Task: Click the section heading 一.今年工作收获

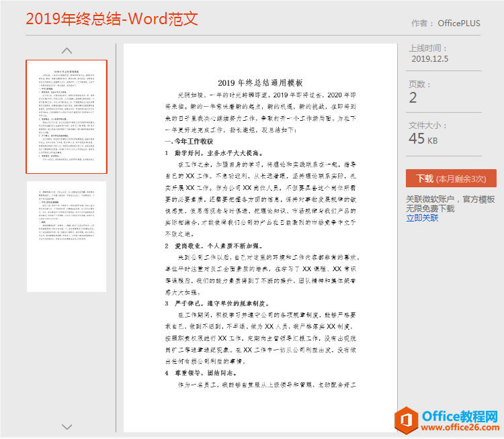Action: (x=189, y=142)
